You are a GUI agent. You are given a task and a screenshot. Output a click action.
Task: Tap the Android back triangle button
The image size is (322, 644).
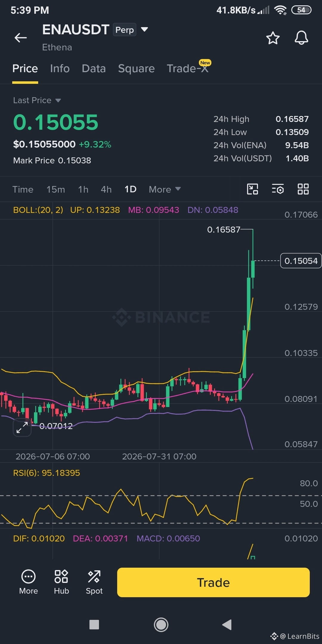point(227,625)
